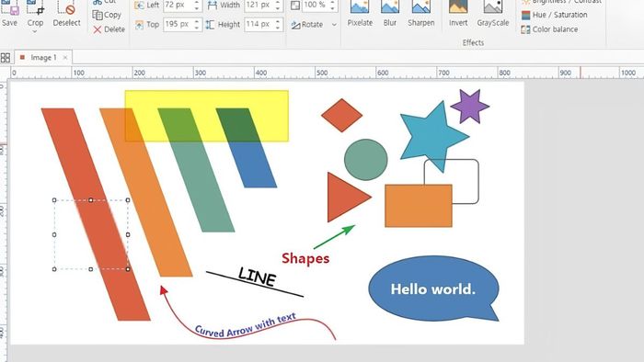The image size is (644, 362).
Task: Use the scale percent stepper arrows
Action: coord(333,6)
